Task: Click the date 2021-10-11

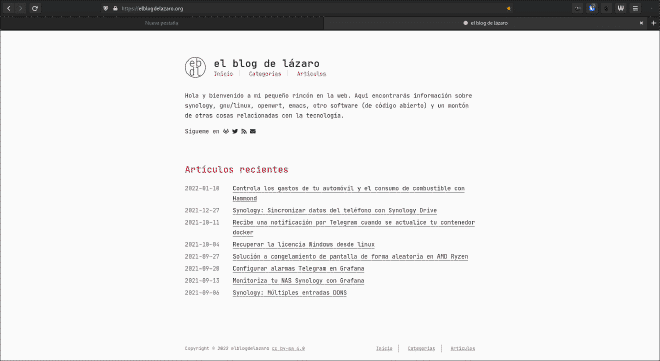Action: [x=202, y=223]
